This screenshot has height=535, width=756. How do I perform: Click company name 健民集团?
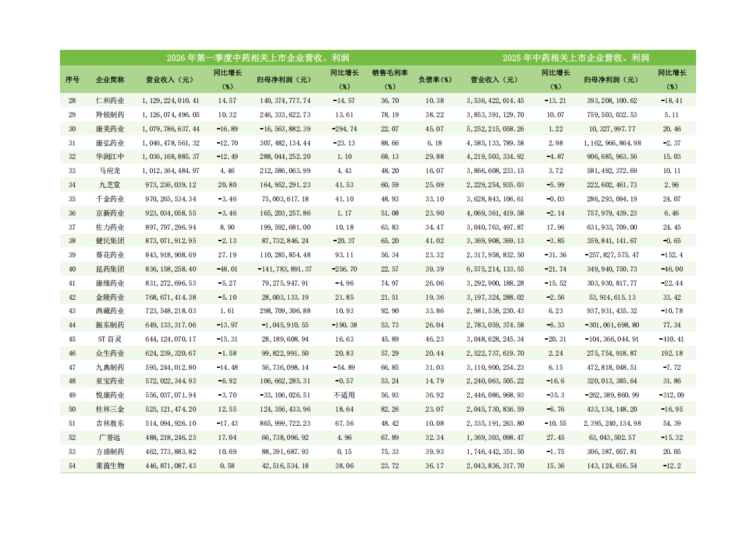110,241
